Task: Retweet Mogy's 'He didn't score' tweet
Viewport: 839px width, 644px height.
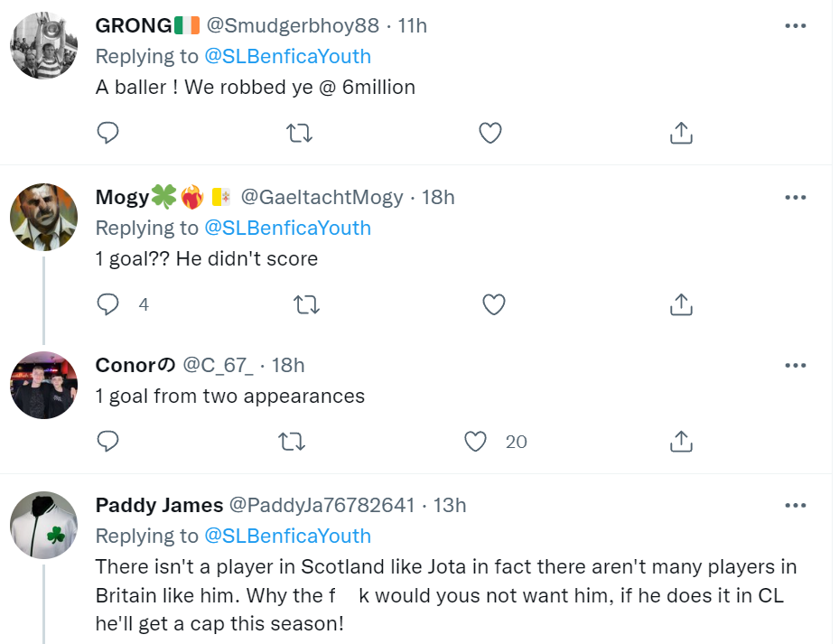Action: pyautogui.click(x=306, y=304)
